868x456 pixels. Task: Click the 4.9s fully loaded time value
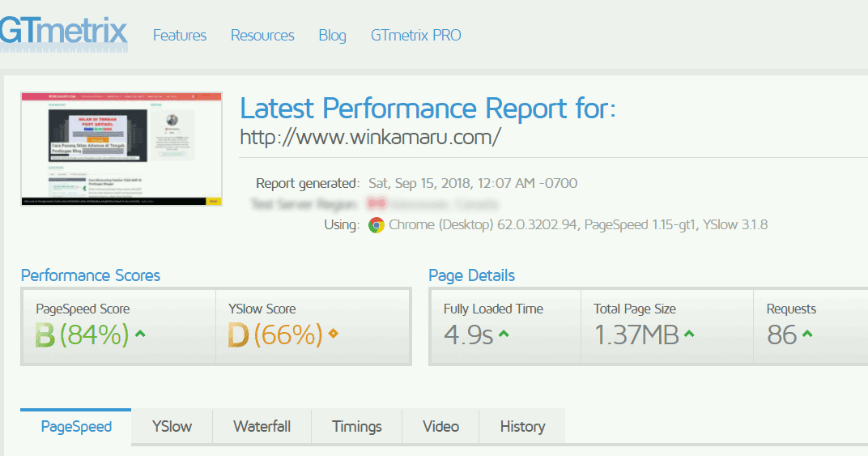click(x=468, y=335)
